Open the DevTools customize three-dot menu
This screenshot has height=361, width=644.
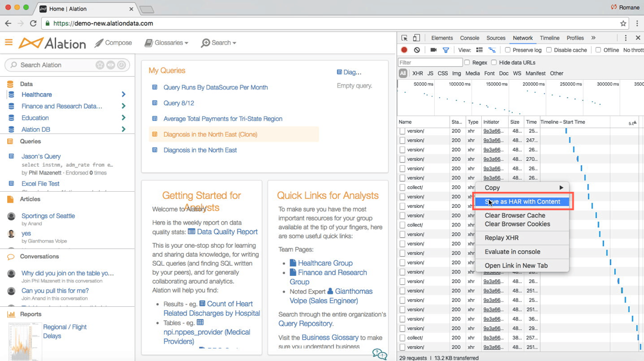pyautogui.click(x=626, y=38)
